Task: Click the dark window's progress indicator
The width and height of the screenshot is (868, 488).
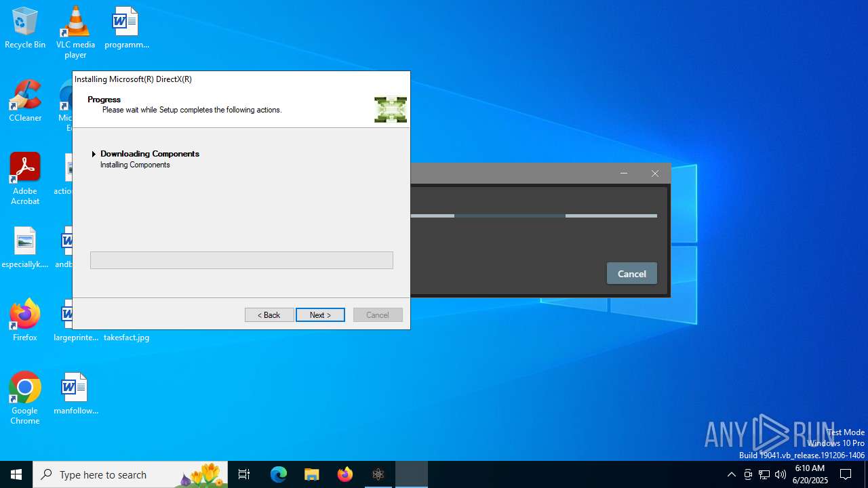Action: tap(534, 216)
